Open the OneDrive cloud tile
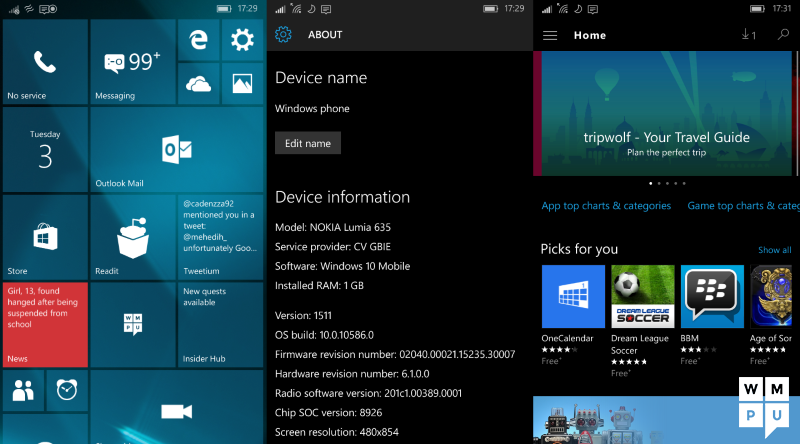Screen dimensions: 800x444 [x=198, y=84]
